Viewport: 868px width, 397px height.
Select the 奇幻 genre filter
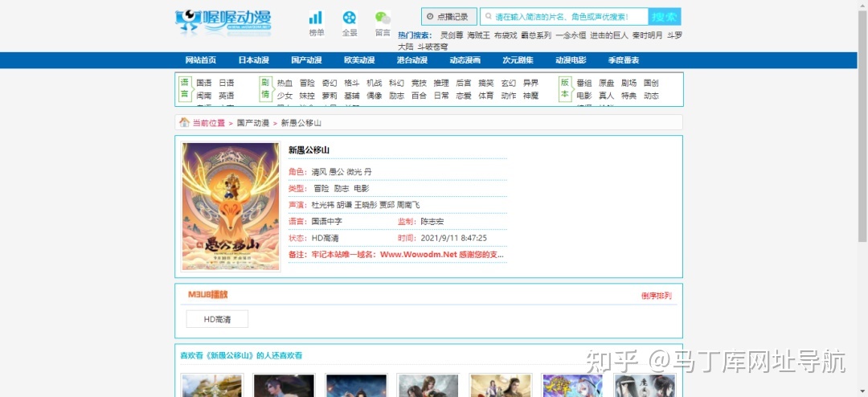pos(330,83)
